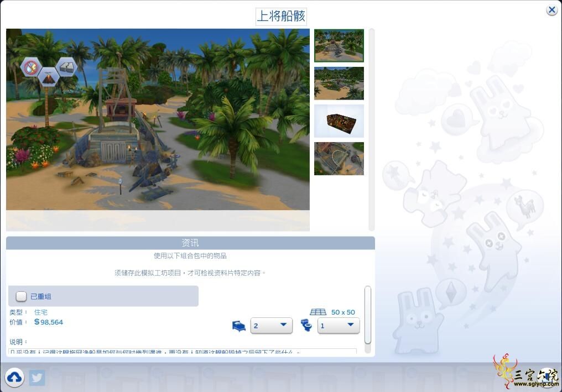Open the bathrooms count dropdown showing 1
Viewport: 562px width, 392px height.
coord(339,325)
